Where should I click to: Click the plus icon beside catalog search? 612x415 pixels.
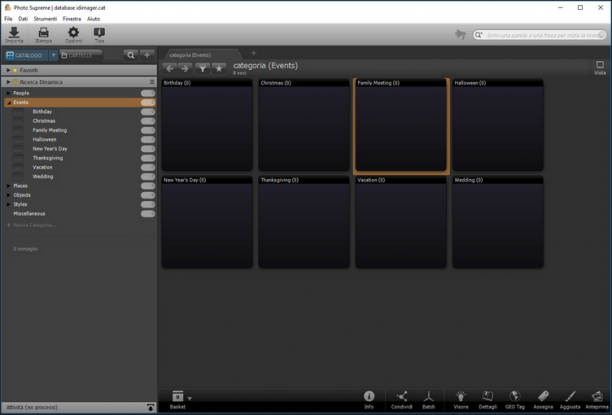[147, 55]
